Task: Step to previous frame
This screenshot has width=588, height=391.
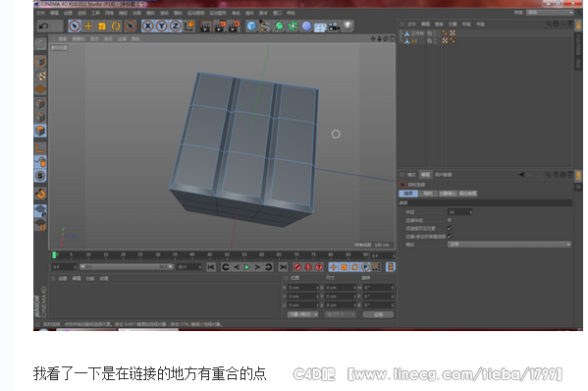Action: tap(237, 267)
